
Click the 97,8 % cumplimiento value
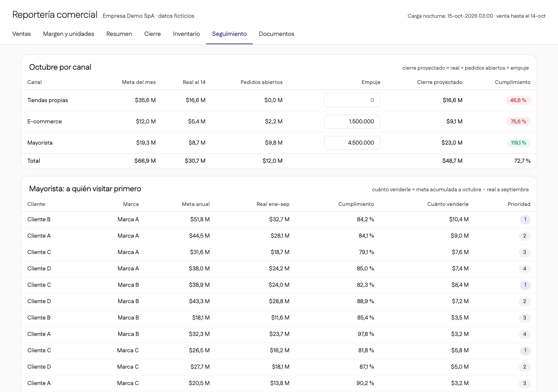(x=365, y=334)
